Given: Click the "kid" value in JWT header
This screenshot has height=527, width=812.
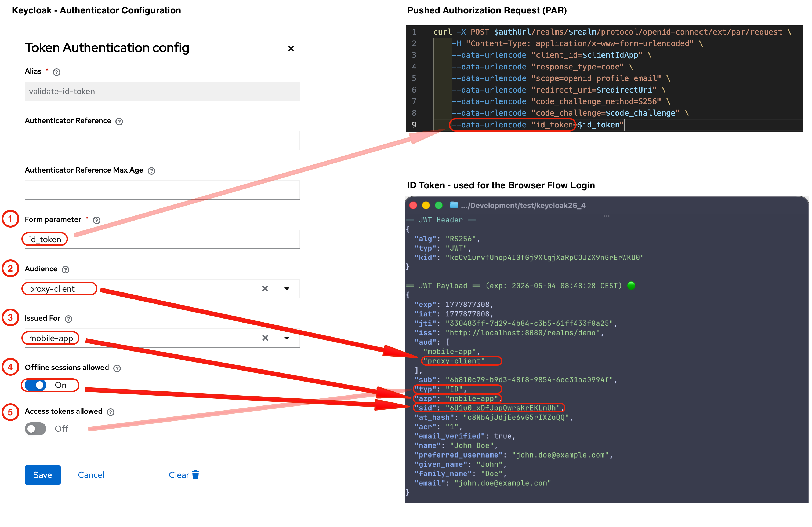Looking at the screenshot, I should click(545, 258).
